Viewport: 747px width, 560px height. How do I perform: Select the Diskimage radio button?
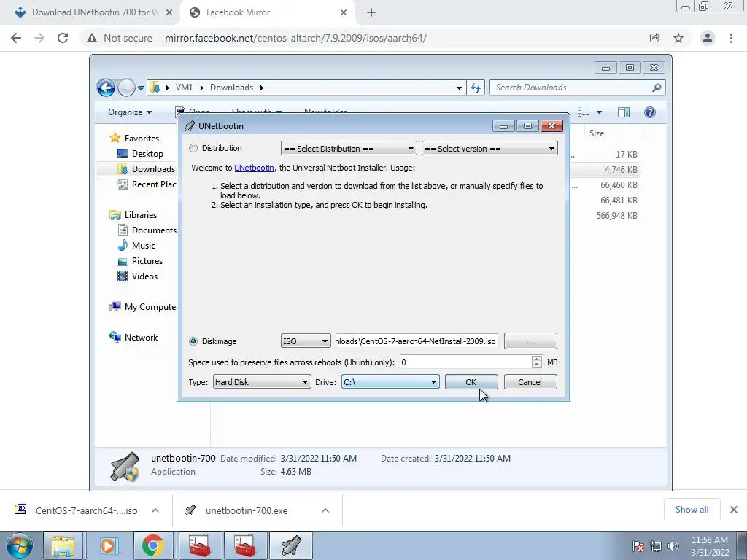193,341
